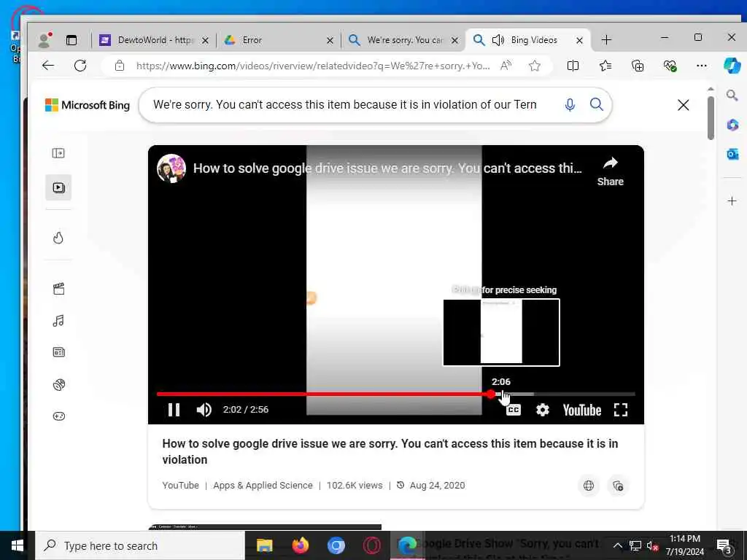Open File Explorer from taskbar

click(264, 545)
